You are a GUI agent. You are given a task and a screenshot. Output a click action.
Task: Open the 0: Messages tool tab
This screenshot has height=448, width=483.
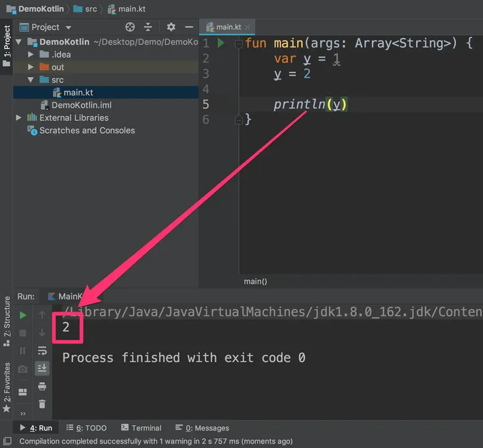(x=202, y=428)
